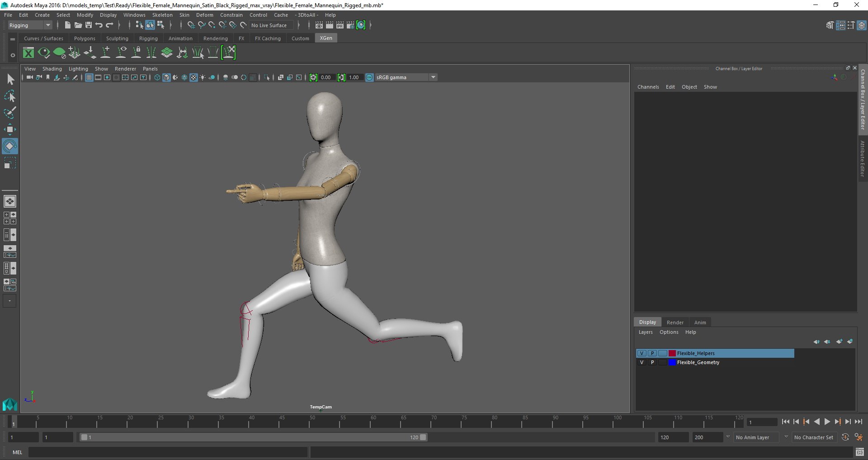This screenshot has width=868, height=460.
Task: Click the MEL command line input
Action: tap(168, 452)
